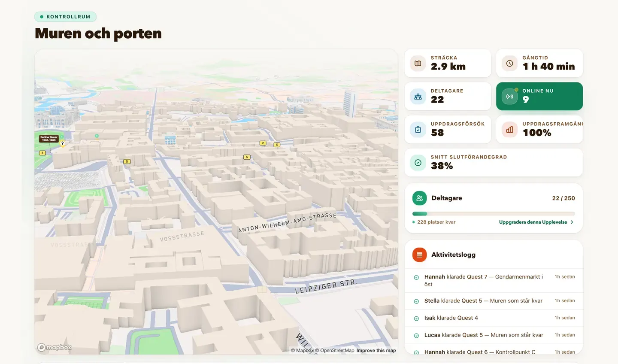Image resolution: width=618 pixels, height=364 pixels.
Task: Select Isak klarade Quest 4 log entry
Action: 494,318
